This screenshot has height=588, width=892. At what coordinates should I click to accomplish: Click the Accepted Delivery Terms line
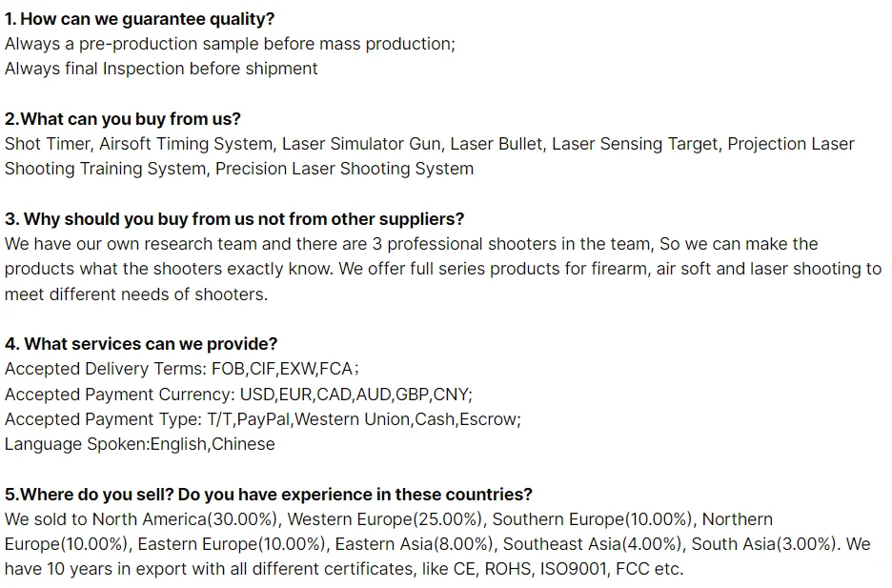tap(182, 370)
